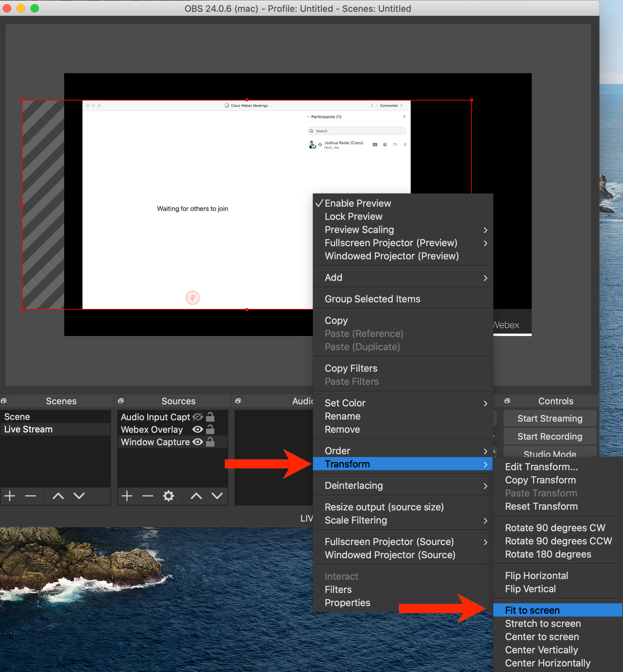This screenshot has height=672, width=623.
Task: Expand Fullscreen Projector (Source) submenu
Action: pyautogui.click(x=402, y=542)
